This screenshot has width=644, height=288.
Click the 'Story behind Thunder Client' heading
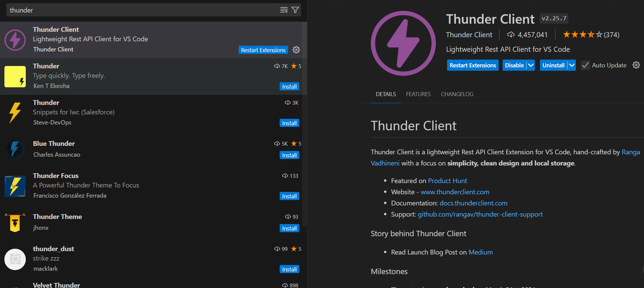[x=419, y=234]
